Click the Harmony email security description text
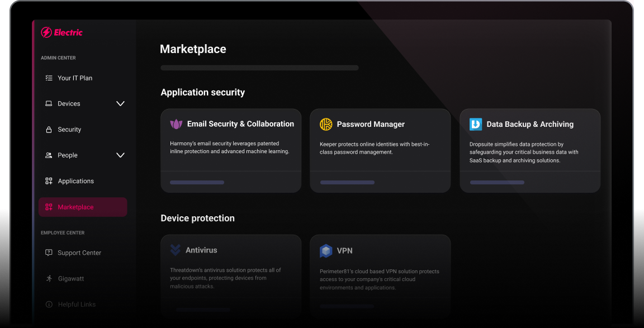 230,148
